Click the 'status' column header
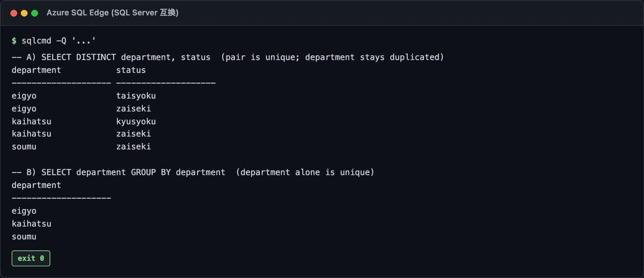This screenshot has width=644, height=278. (131, 70)
